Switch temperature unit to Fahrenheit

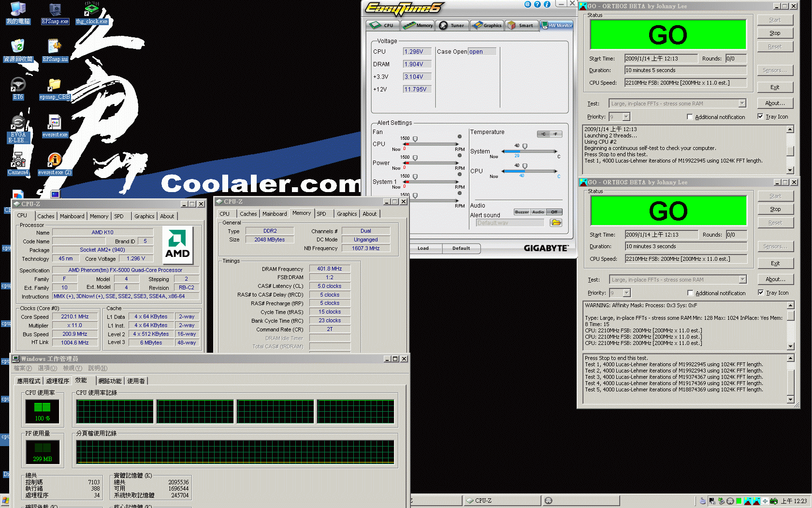(x=556, y=134)
